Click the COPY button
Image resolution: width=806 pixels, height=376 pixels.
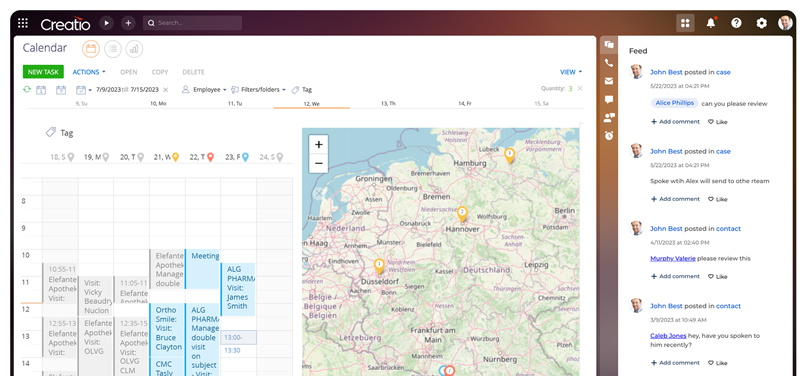point(160,72)
